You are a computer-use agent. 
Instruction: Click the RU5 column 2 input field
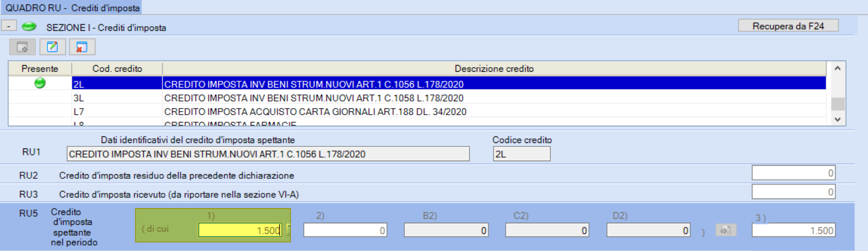tap(345, 230)
